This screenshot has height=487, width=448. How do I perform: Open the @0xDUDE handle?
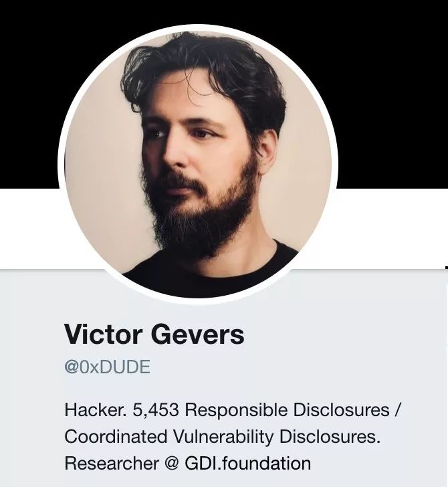[x=108, y=367]
